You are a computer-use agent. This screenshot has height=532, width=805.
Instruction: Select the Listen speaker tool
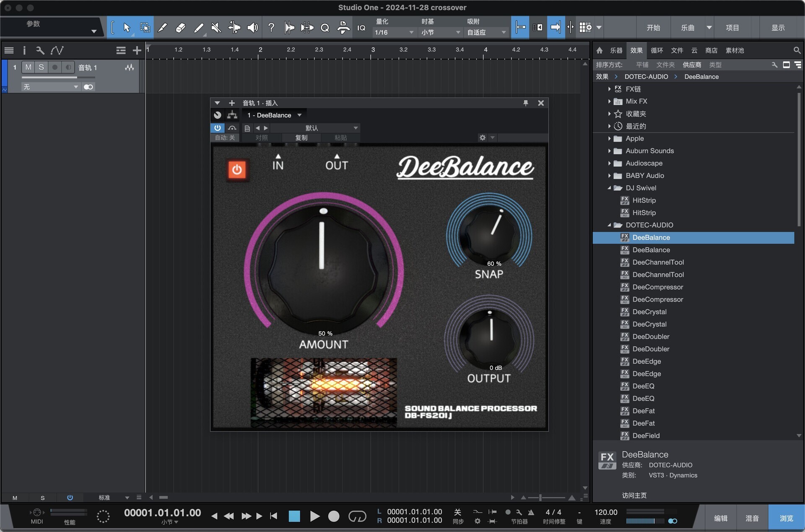[252, 28]
